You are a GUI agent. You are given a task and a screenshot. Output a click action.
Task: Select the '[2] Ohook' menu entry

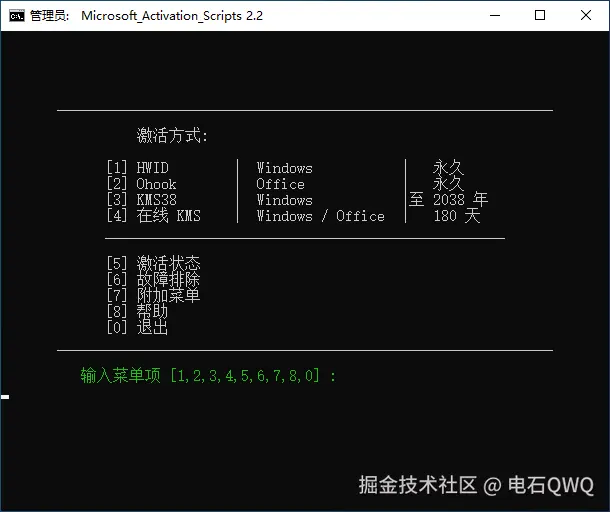(142, 184)
